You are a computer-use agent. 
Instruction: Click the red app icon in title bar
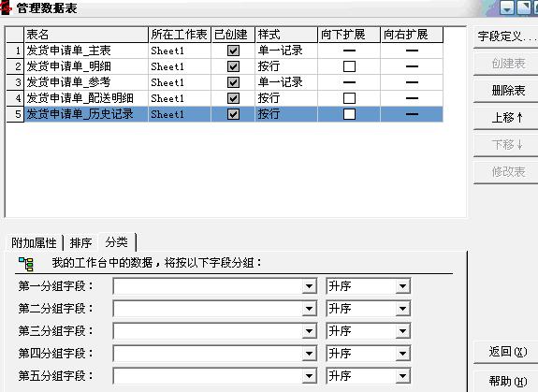6,8
